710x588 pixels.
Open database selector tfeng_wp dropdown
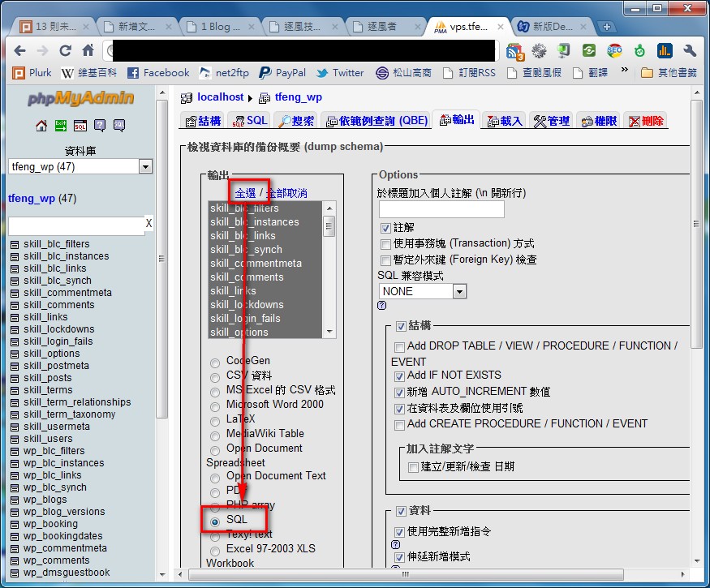pos(80,166)
